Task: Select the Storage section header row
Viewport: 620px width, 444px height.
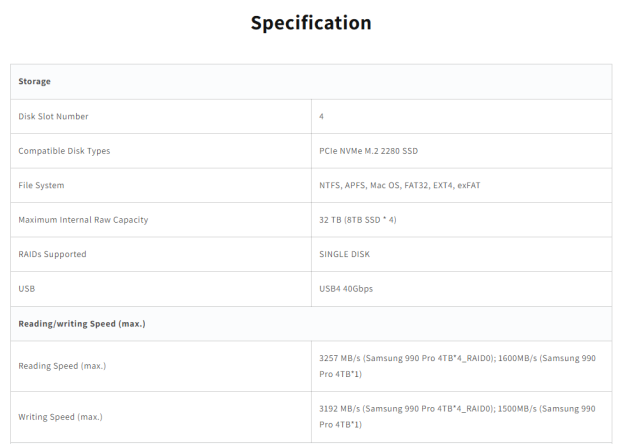Action: [x=35, y=82]
